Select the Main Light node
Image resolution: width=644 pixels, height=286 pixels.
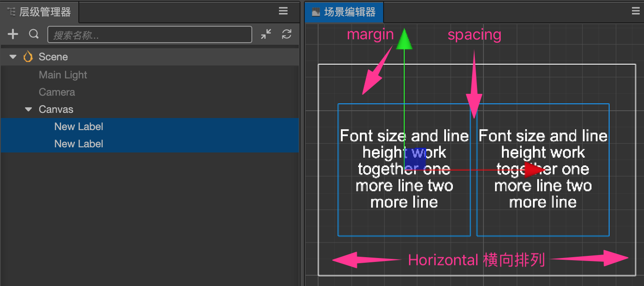tap(63, 75)
